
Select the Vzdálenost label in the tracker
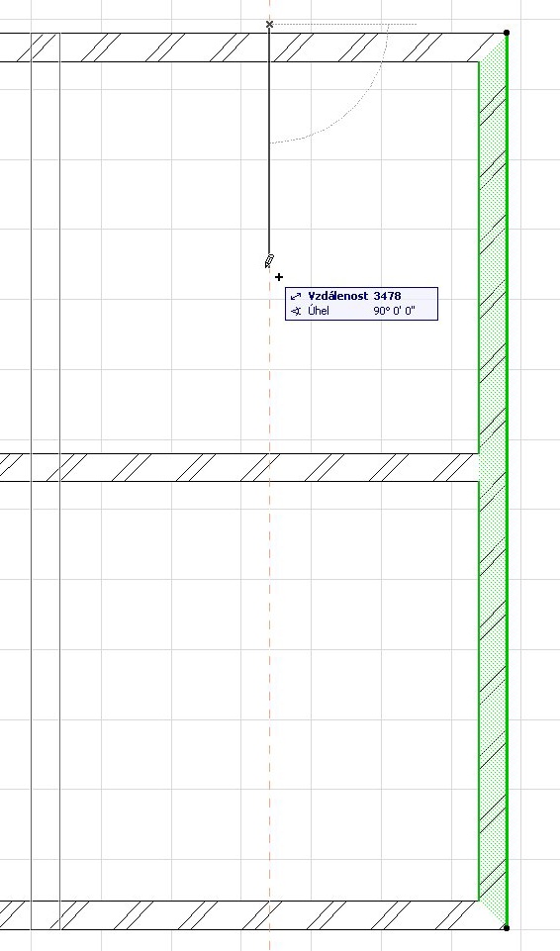tap(337, 296)
